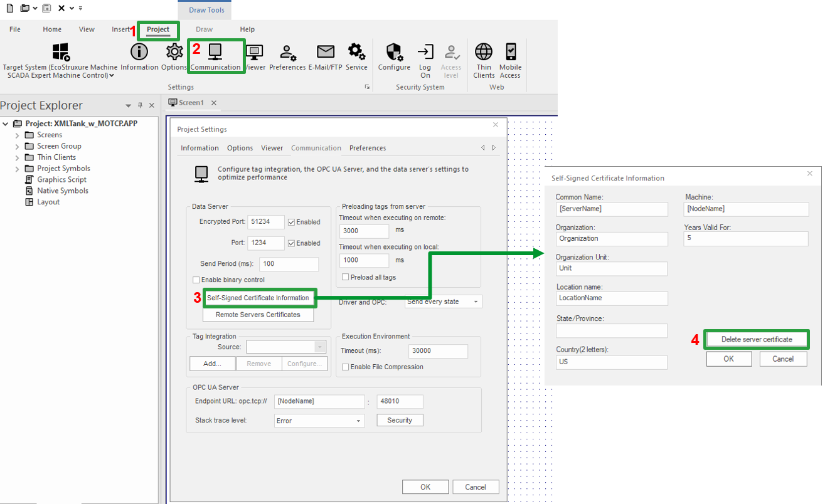This screenshot has width=825, height=504.
Task: Click the Mobile Access phone icon
Action: pyautogui.click(x=511, y=51)
